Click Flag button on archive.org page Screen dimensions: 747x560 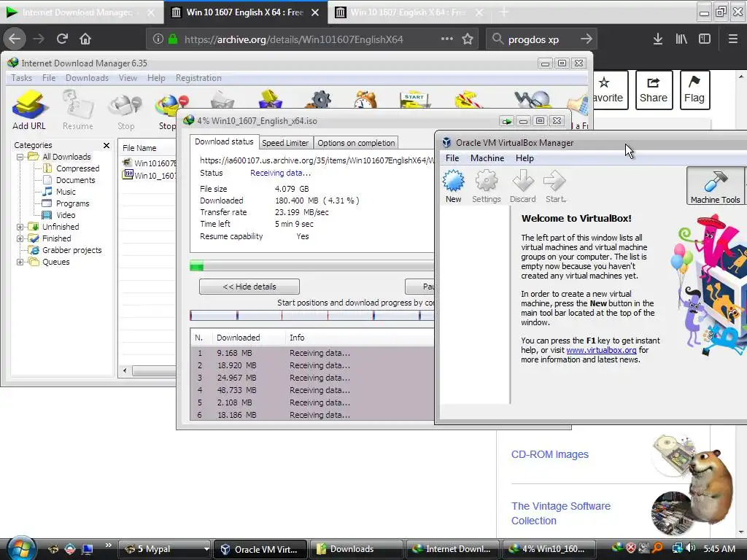[694, 90]
